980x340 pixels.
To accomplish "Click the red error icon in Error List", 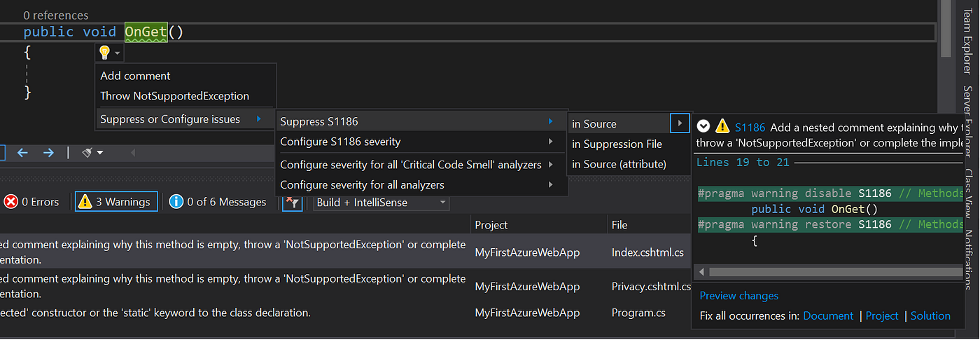I will tap(11, 202).
